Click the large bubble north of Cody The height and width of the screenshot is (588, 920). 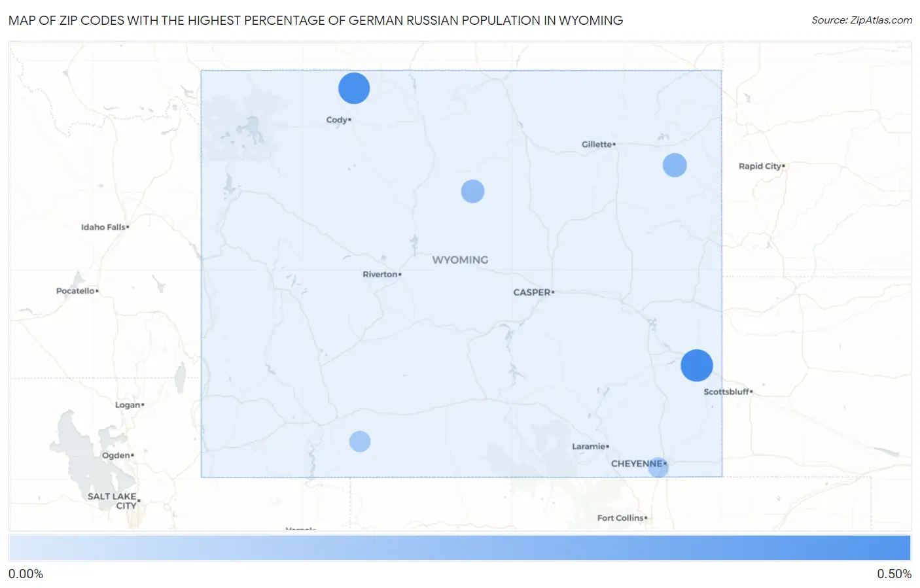[354, 88]
